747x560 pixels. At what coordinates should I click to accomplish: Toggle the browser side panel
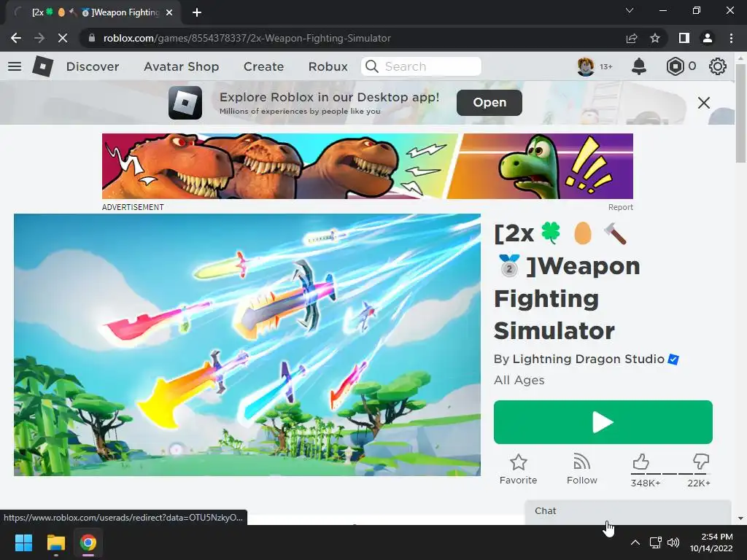tap(684, 38)
